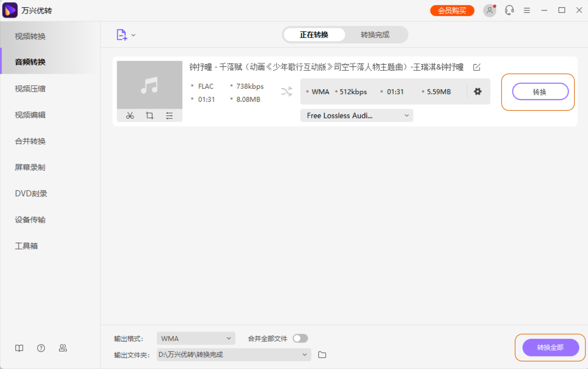Viewport: 588px width, 369px height.
Task: Open the high-speed conversion settings gear
Action: [x=478, y=91]
